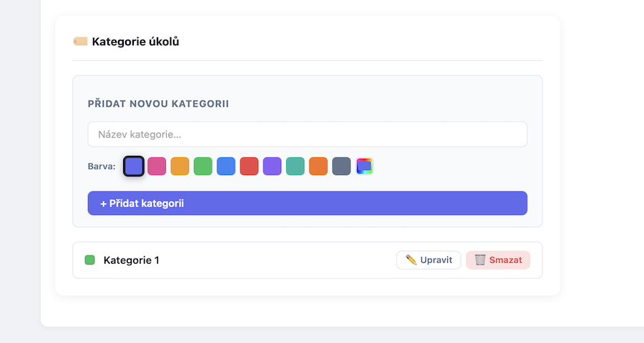Pick the deep orange swatch next to teal

(318, 166)
